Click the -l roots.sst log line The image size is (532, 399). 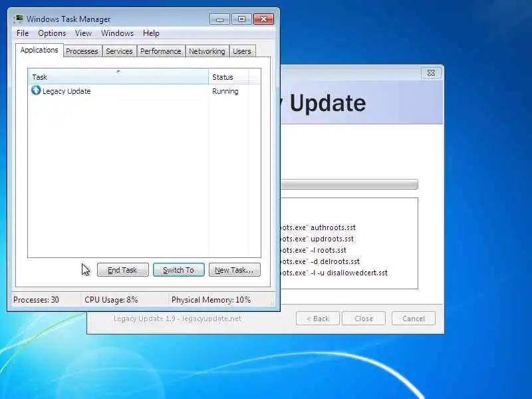point(313,250)
